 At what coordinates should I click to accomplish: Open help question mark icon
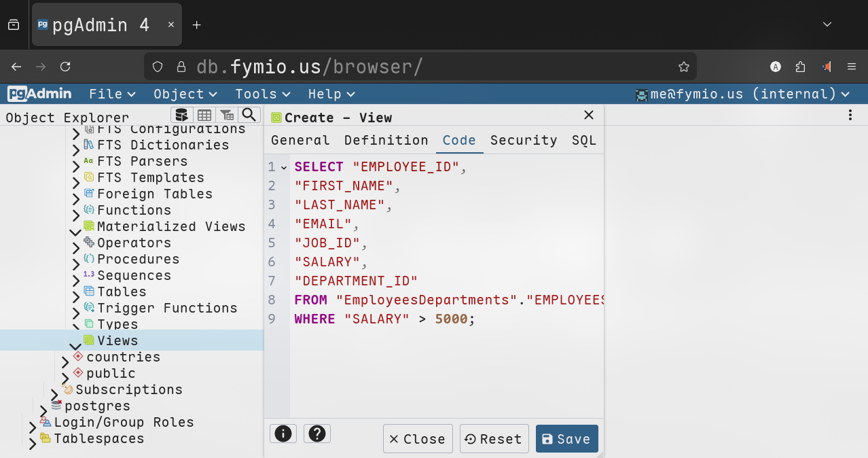coord(317,434)
